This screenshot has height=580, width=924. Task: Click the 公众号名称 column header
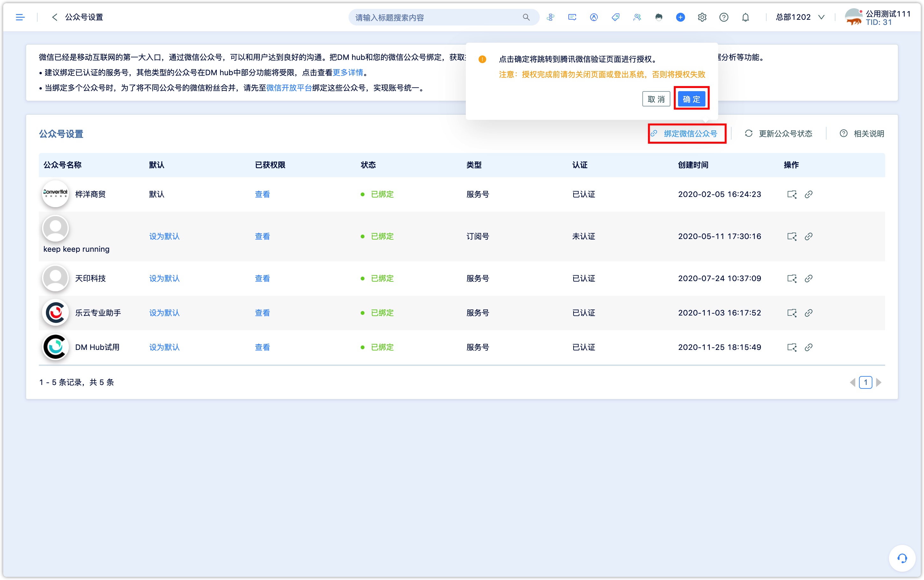click(x=62, y=165)
